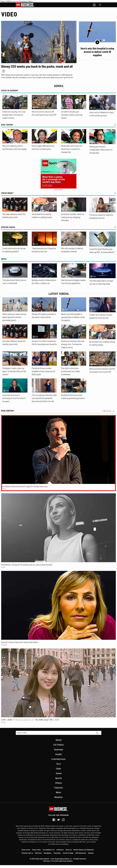The width and height of the screenshot is (117, 868).
Task: Open the user account icon in header
Action: coord(94,5)
